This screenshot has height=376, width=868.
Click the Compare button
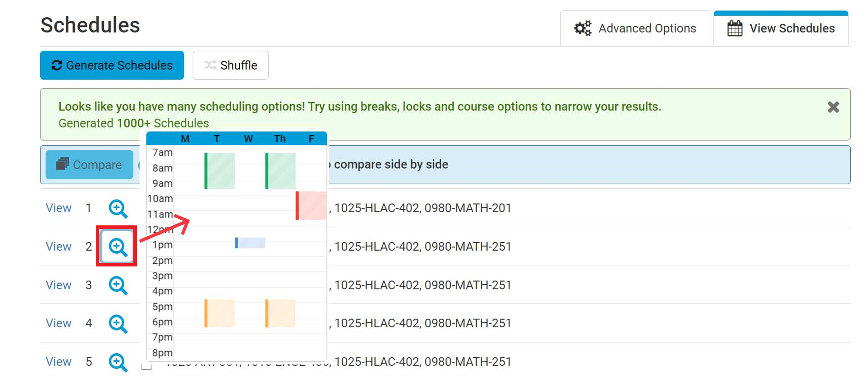tap(89, 165)
